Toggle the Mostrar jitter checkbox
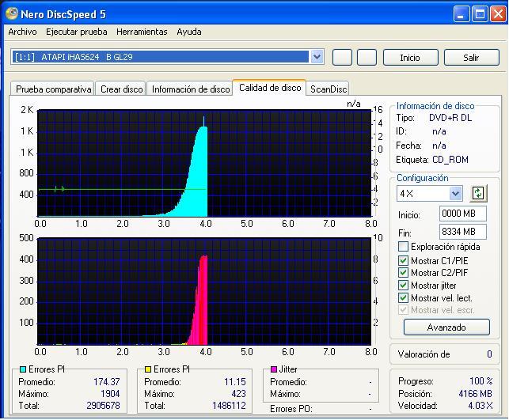509x420 pixels. pyautogui.click(x=404, y=286)
